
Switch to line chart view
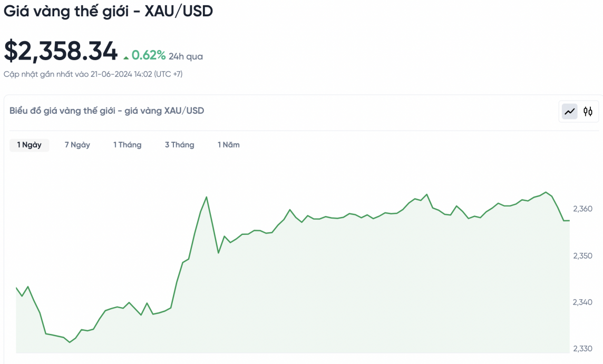pyautogui.click(x=569, y=112)
